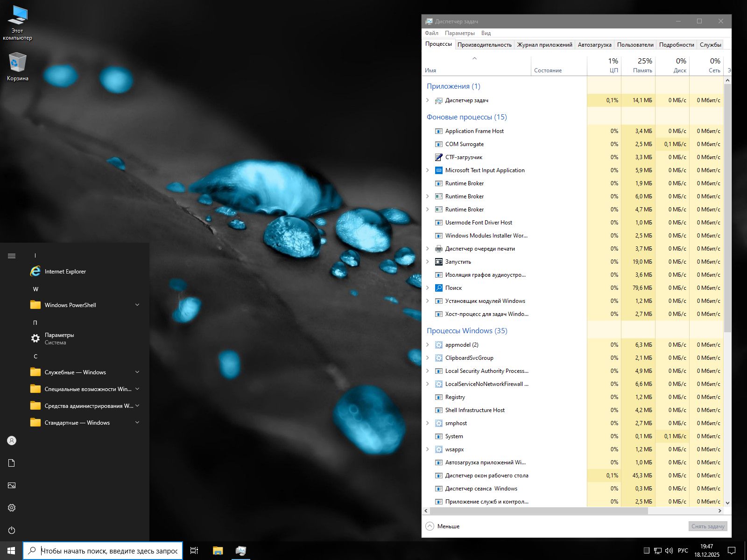Image resolution: width=747 pixels, height=560 pixels.
Task: Open Documents from the Start menu sidebar
Action: (11, 462)
